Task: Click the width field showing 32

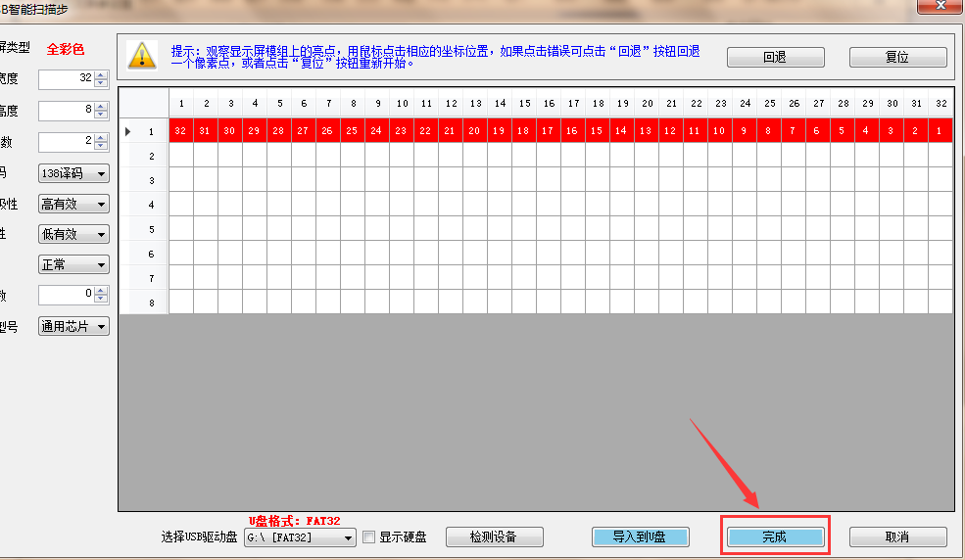Action: 66,78
